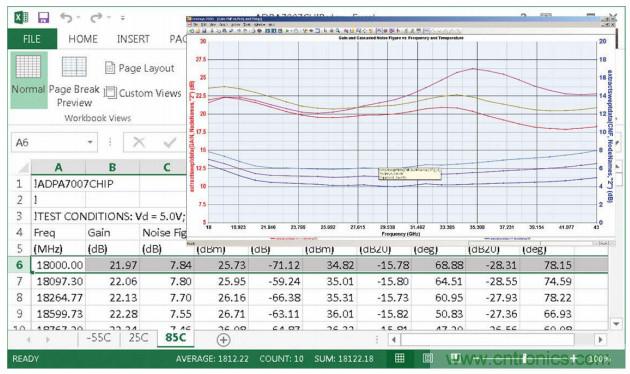Viewport: 630px width, 374px height.
Task: Open the FILE tab
Action: tap(32, 39)
